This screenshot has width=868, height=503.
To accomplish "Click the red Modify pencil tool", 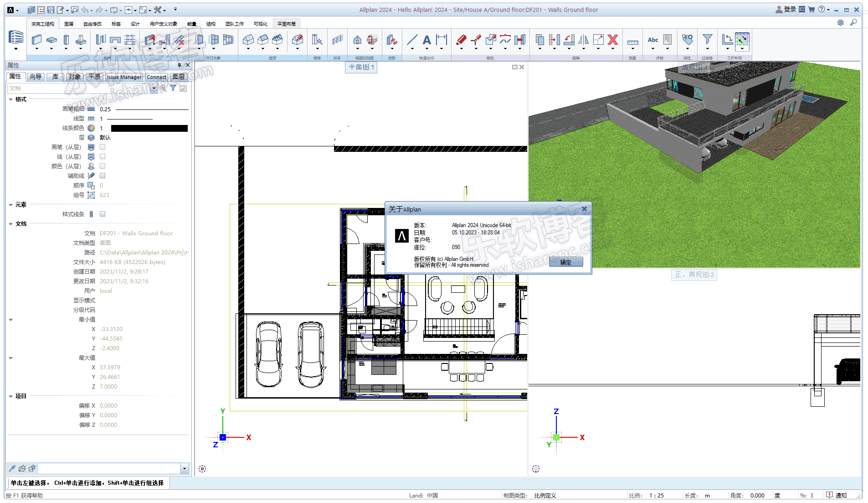I will (461, 40).
